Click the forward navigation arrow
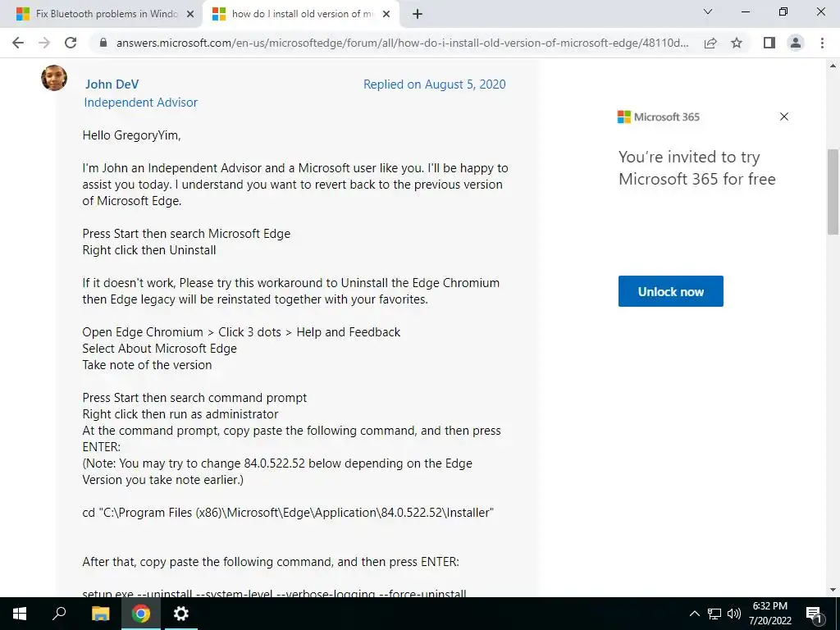 [44, 43]
